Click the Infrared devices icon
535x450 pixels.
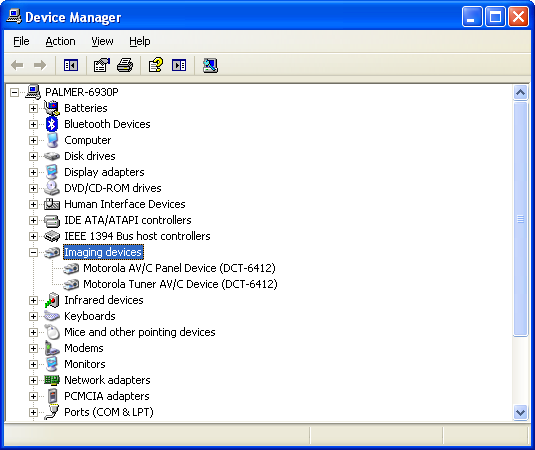tap(52, 300)
